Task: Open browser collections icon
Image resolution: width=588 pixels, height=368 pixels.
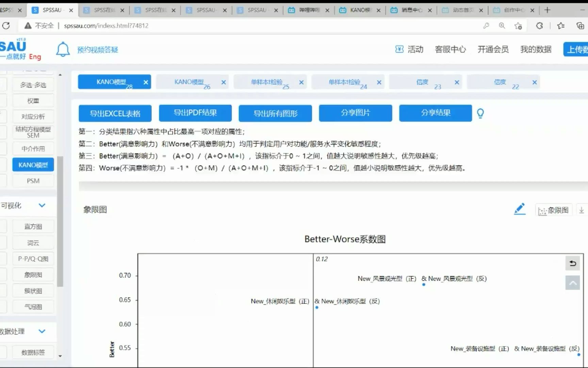Action: pos(580,26)
